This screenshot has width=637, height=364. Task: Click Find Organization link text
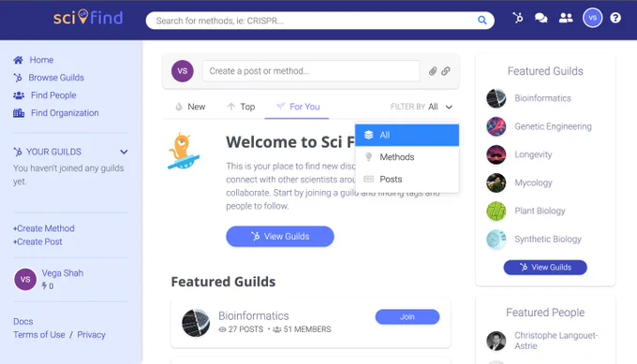coord(65,113)
